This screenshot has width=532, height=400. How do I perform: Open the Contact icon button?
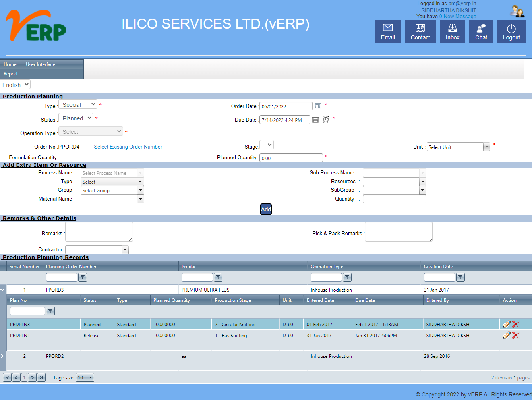pos(420,32)
